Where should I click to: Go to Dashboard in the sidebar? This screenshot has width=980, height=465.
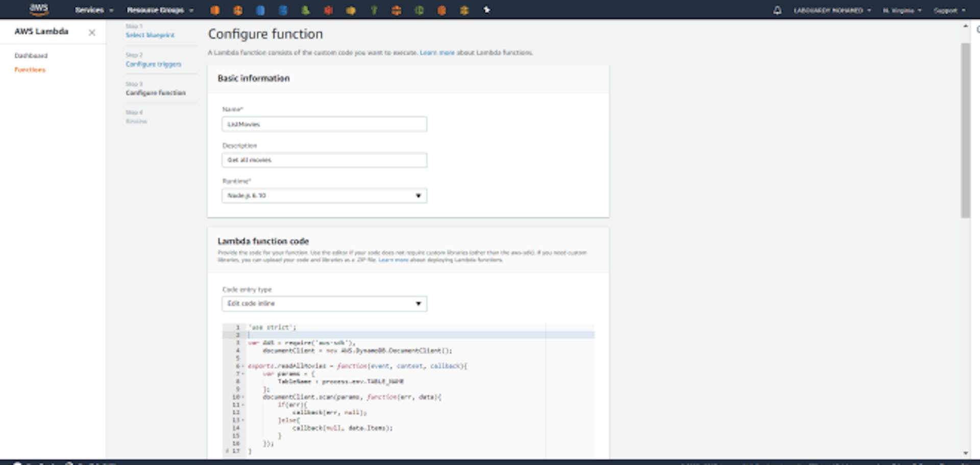coord(31,55)
